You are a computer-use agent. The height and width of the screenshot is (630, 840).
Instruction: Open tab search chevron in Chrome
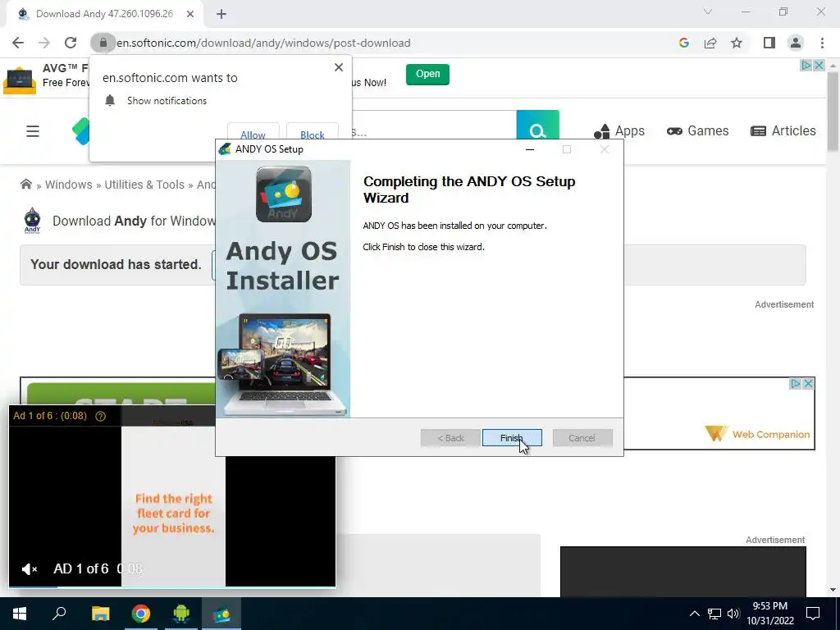point(708,11)
